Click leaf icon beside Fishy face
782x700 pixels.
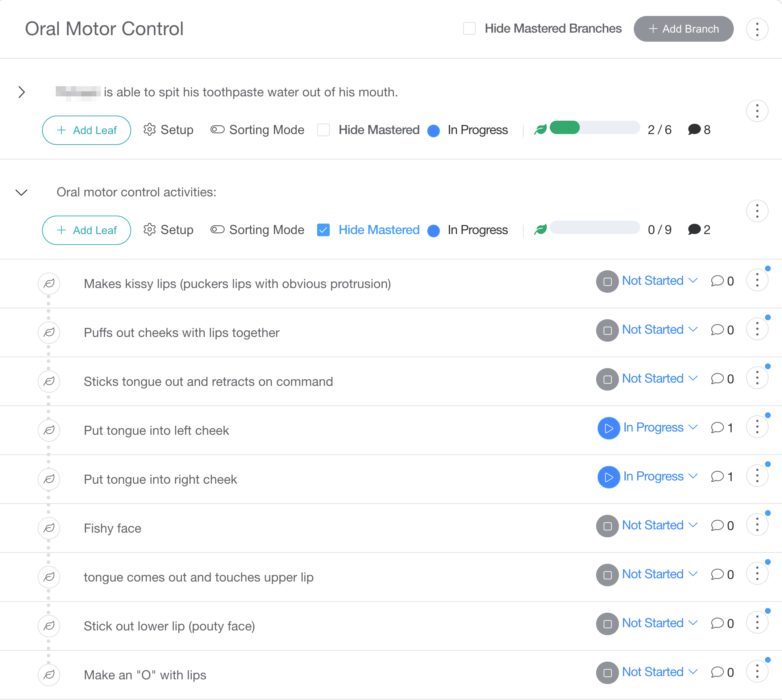(49, 528)
